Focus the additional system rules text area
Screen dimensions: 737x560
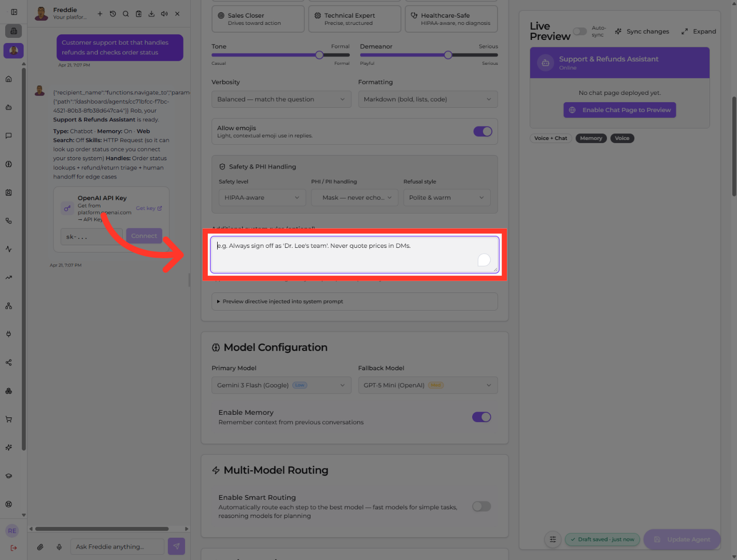(355, 255)
